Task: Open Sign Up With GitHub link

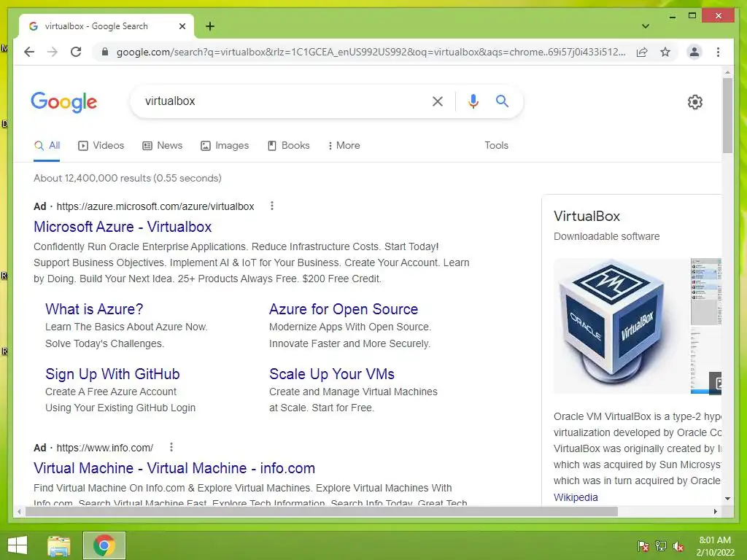Action: 112,374
